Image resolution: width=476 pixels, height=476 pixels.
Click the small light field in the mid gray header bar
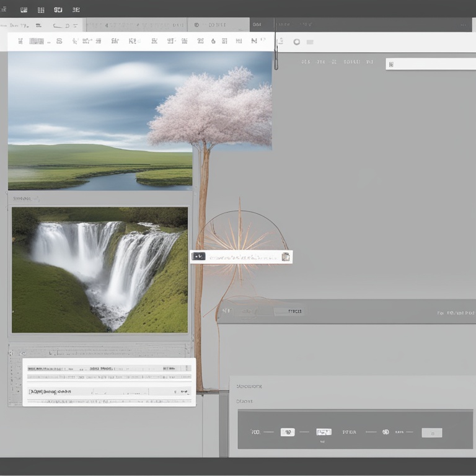[289, 311]
